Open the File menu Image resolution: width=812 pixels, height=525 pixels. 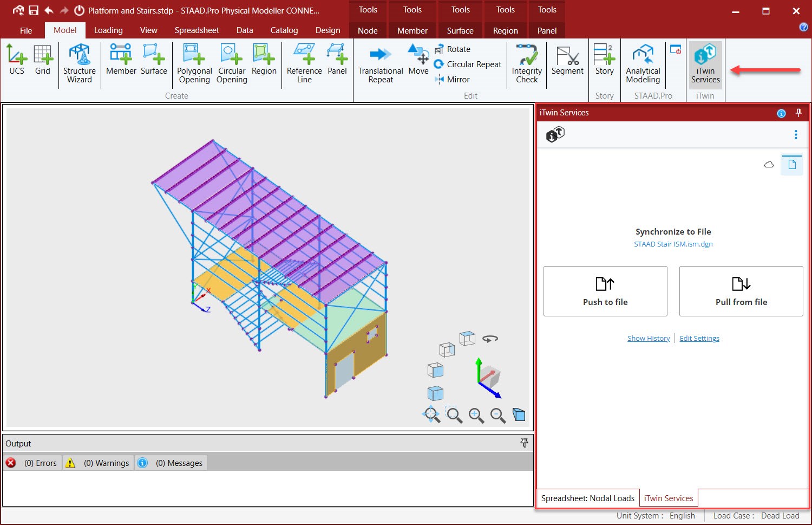click(26, 30)
